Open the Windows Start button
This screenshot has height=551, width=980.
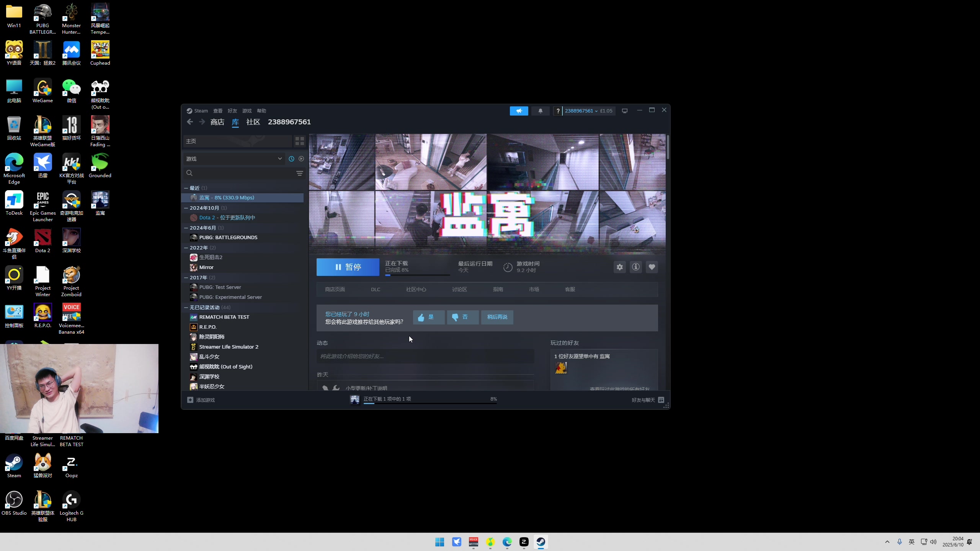tap(439, 542)
